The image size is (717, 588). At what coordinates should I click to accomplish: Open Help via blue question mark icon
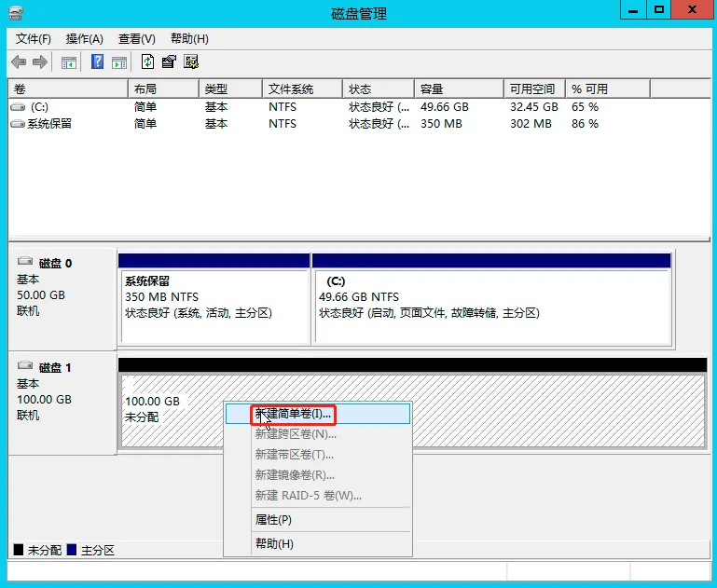click(x=97, y=62)
